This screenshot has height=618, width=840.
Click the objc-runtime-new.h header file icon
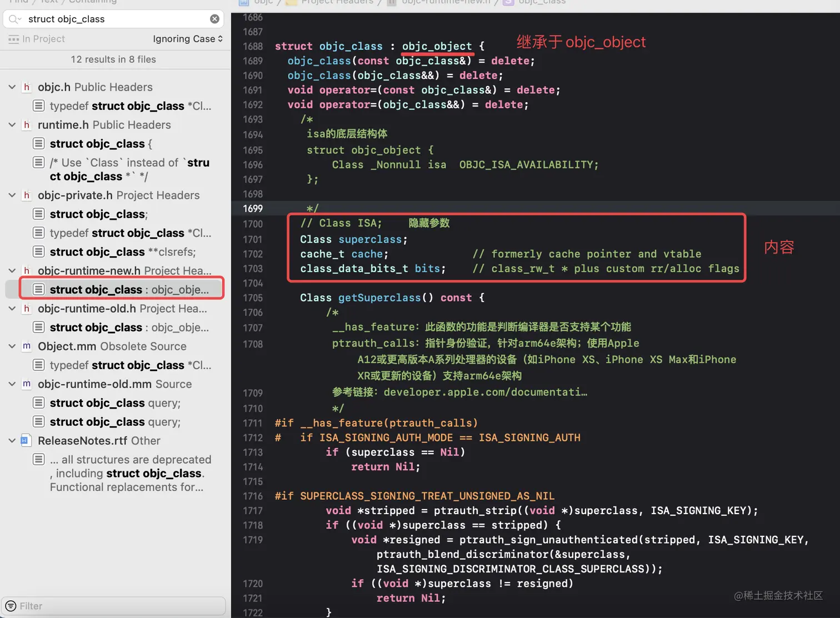[x=26, y=271]
